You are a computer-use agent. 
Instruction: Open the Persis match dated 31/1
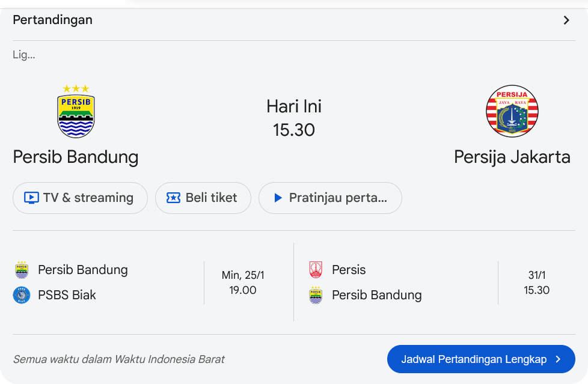click(536, 282)
